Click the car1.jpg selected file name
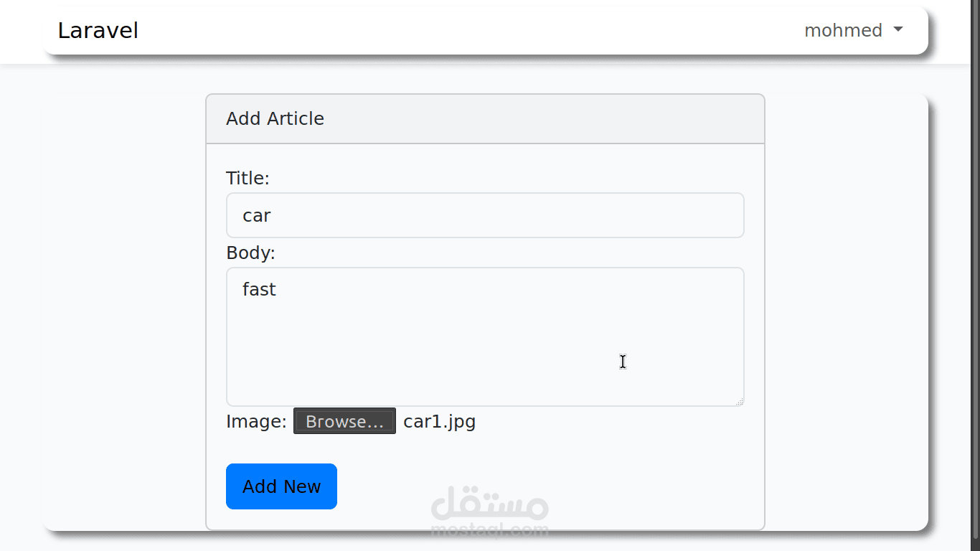The height and width of the screenshot is (551, 980). coord(439,421)
